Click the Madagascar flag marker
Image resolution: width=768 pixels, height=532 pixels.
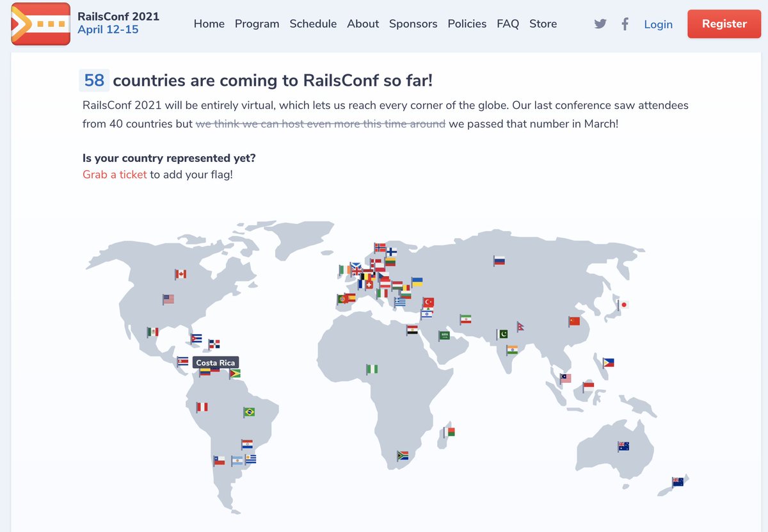tap(449, 433)
